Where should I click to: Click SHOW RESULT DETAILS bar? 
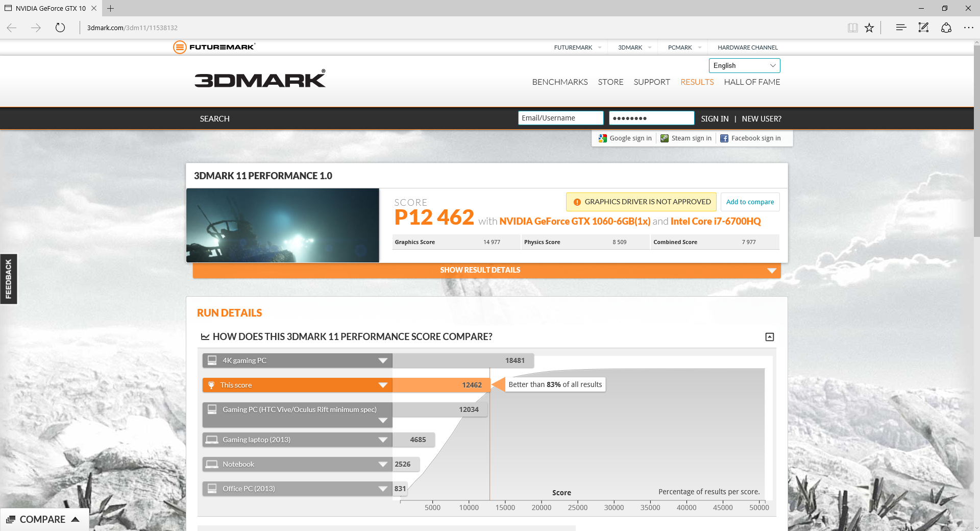487,270
